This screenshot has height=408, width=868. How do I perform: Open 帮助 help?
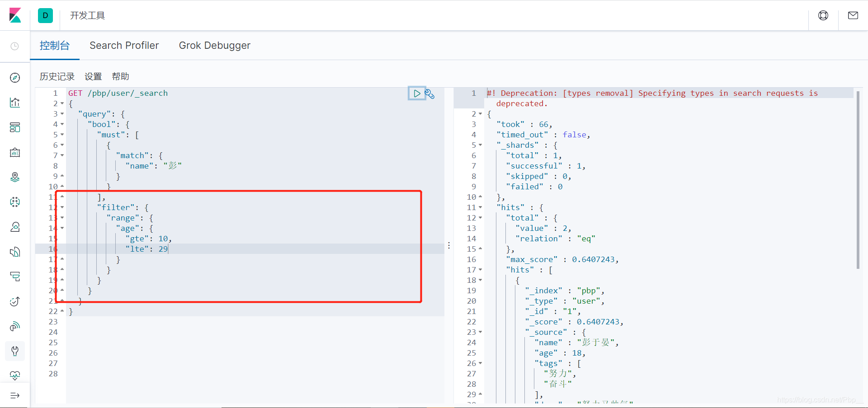pos(120,76)
